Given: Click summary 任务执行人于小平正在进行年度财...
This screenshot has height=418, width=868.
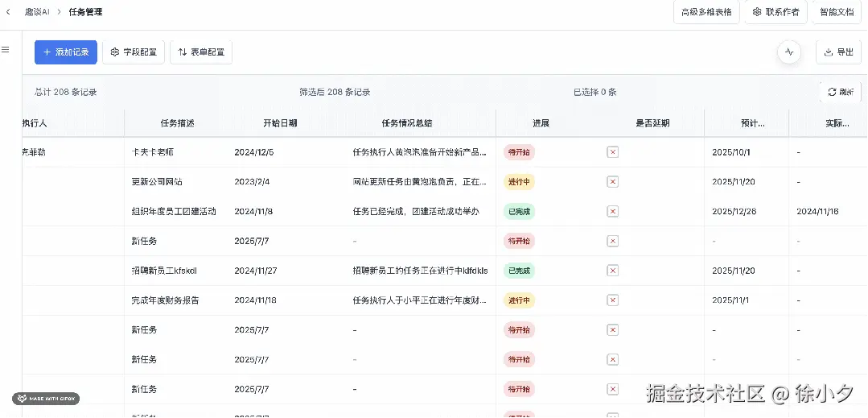Looking at the screenshot, I should tap(420, 300).
